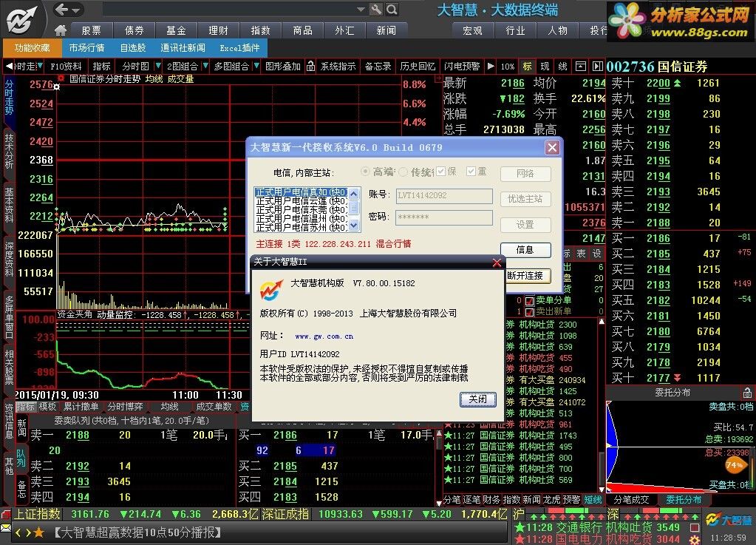The height and width of the screenshot is (545, 756).
Task: Switch to 自选股 tab
Action: pos(132,48)
